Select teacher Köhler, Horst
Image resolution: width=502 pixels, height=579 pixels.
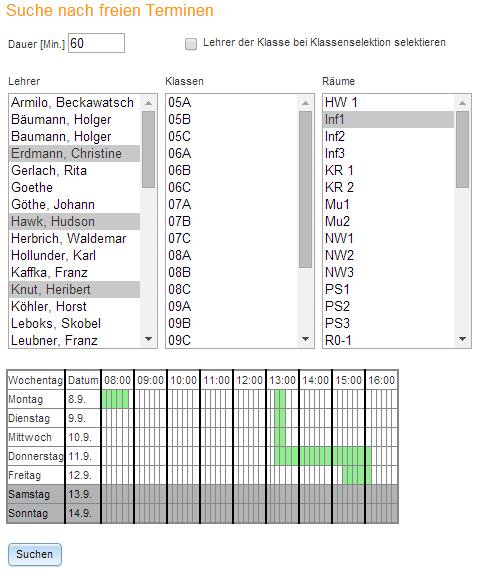74,306
